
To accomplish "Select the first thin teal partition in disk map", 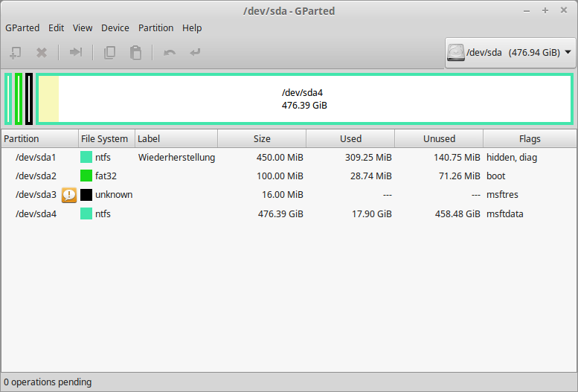I will click(8, 99).
